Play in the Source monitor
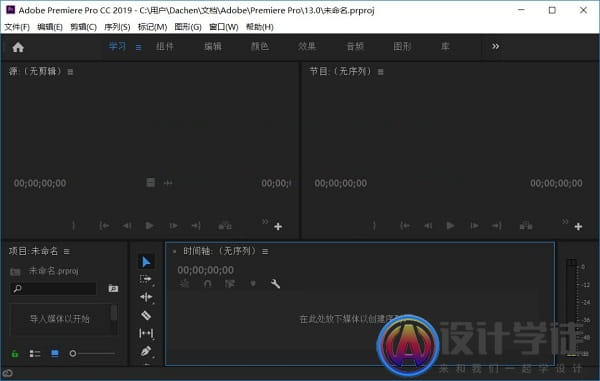The image size is (600, 381). [x=150, y=226]
